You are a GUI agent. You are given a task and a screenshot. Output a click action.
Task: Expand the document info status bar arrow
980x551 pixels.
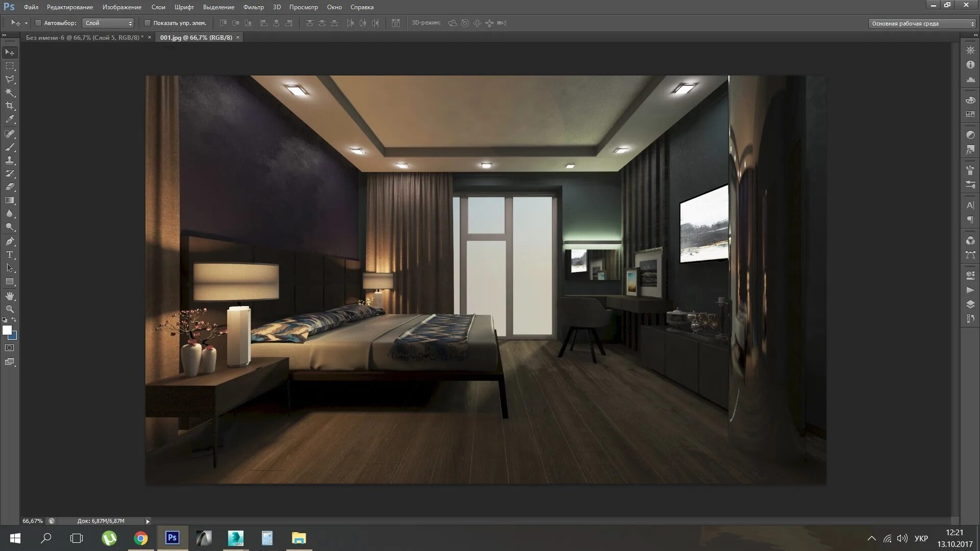(148, 521)
